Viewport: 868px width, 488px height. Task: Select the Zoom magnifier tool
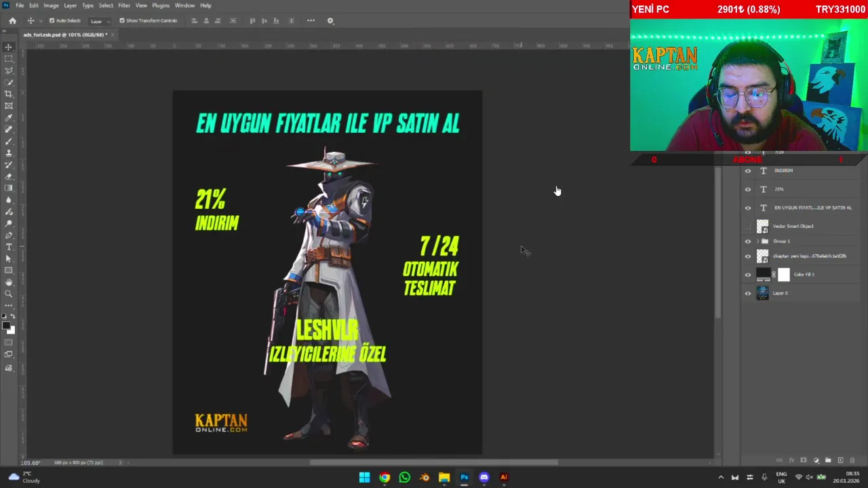pos(9,293)
